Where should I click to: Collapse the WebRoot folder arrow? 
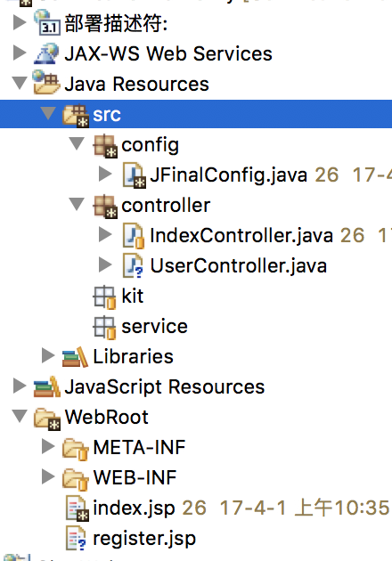coord(20,416)
